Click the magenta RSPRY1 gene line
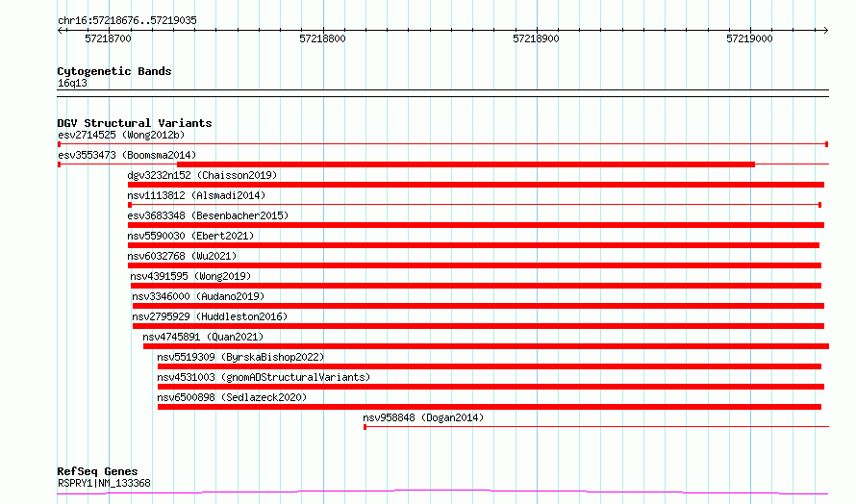 click(x=442, y=492)
